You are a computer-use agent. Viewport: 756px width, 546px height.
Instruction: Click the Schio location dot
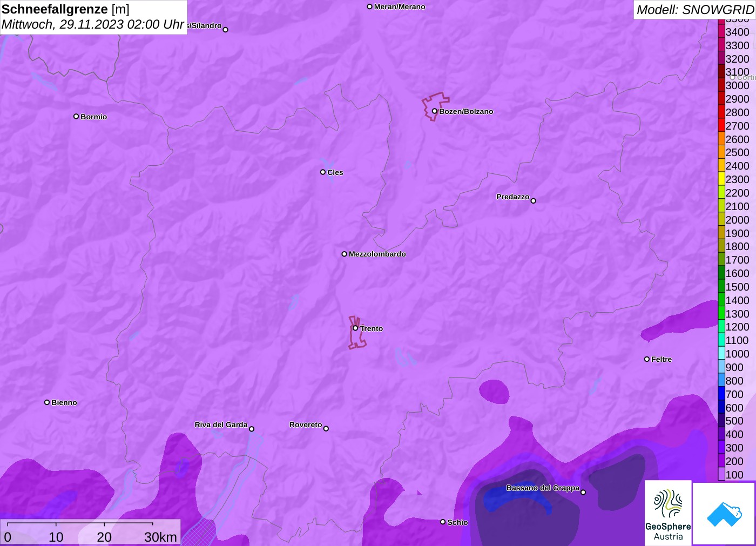click(443, 522)
